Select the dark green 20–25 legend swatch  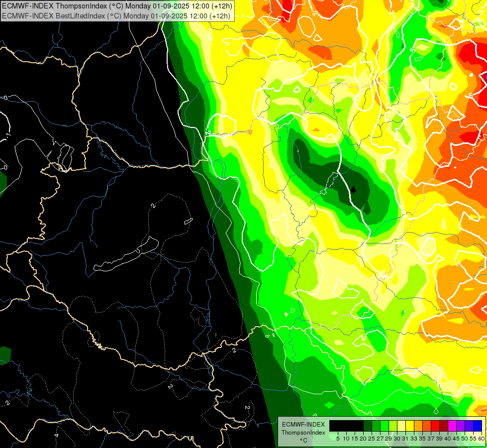pyautogui.click(x=368, y=426)
